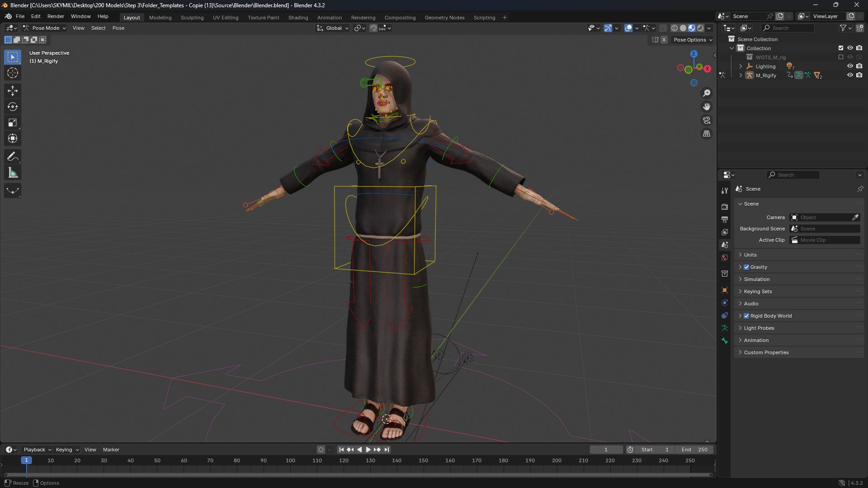Viewport: 868px width, 488px height.
Task: Select rendered viewport shading sphere
Action: pyautogui.click(x=700, y=28)
